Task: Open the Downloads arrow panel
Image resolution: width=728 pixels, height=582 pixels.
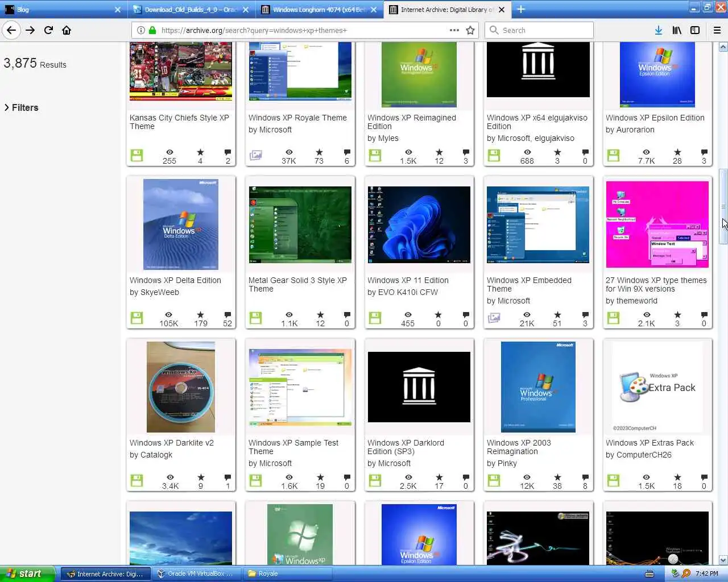Action: click(659, 30)
